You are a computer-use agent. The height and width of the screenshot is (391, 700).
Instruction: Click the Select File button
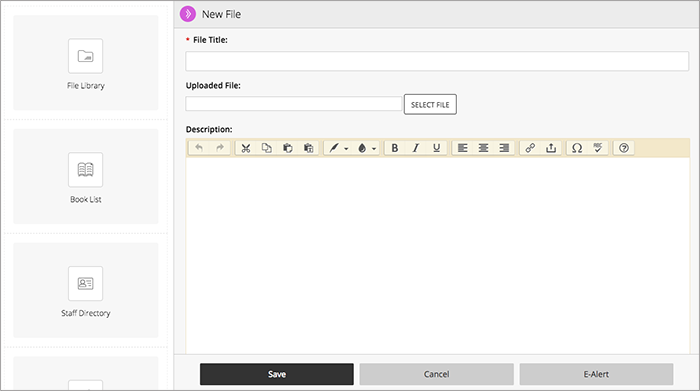point(430,104)
